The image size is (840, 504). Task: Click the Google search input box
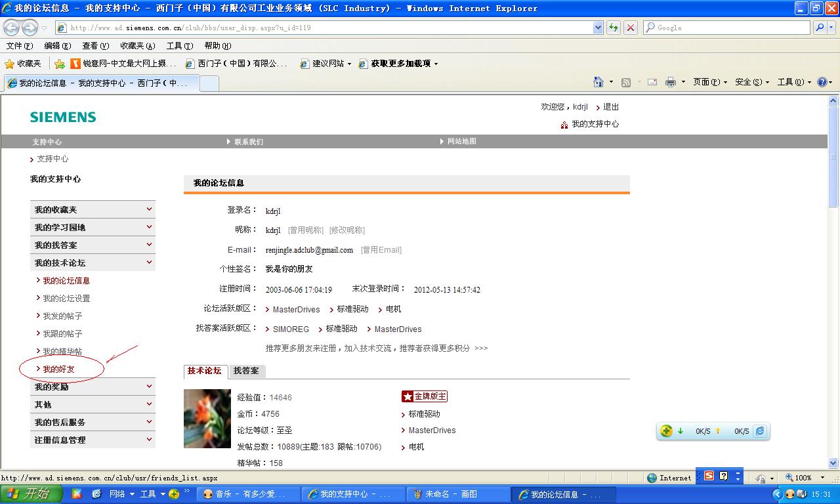pyautogui.click(x=728, y=28)
